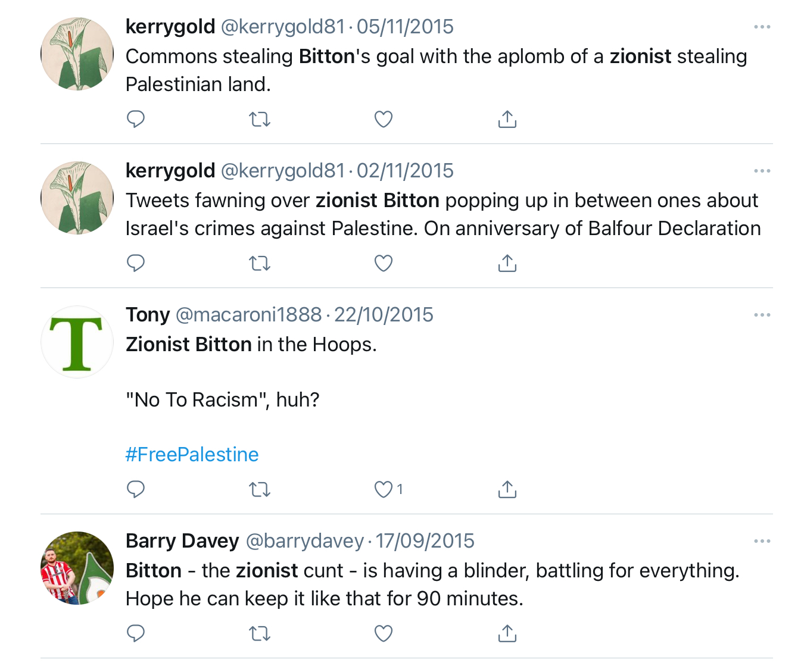Reply to Barry Davey's tweet
This screenshot has width=804, height=672.
click(x=136, y=633)
